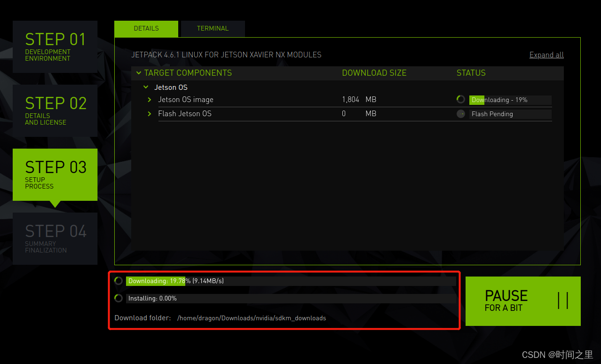Viewport: 601px width, 364px height.
Task: Switch to the TERMINAL tab
Action: tap(213, 29)
